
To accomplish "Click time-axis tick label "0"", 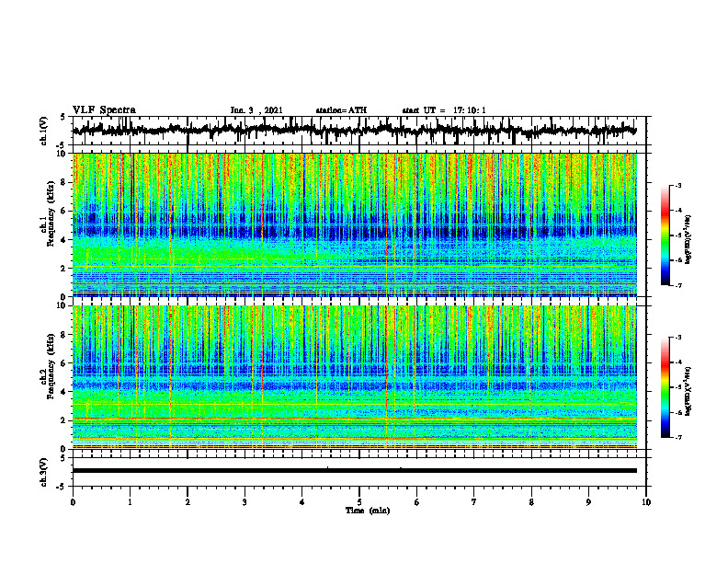I will pos(73,502).
